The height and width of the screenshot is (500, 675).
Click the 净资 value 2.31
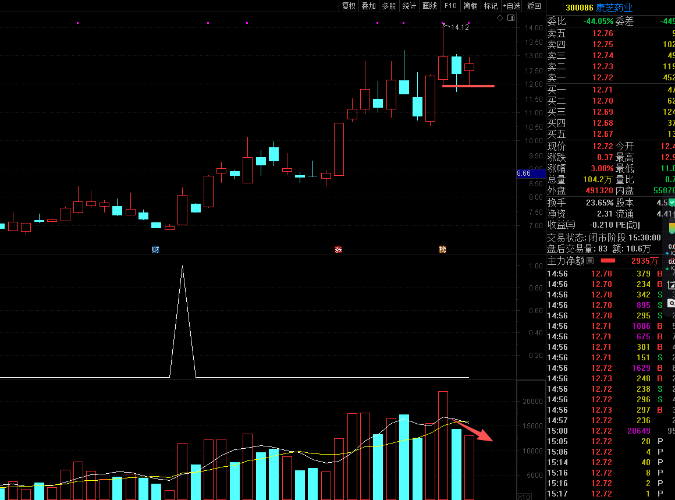pos(605,214)
